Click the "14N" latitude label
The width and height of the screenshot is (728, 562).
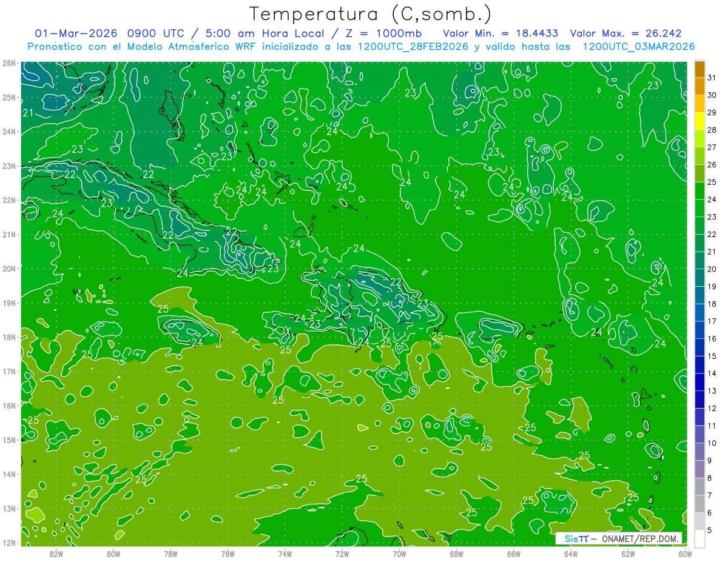pos(9,474)
